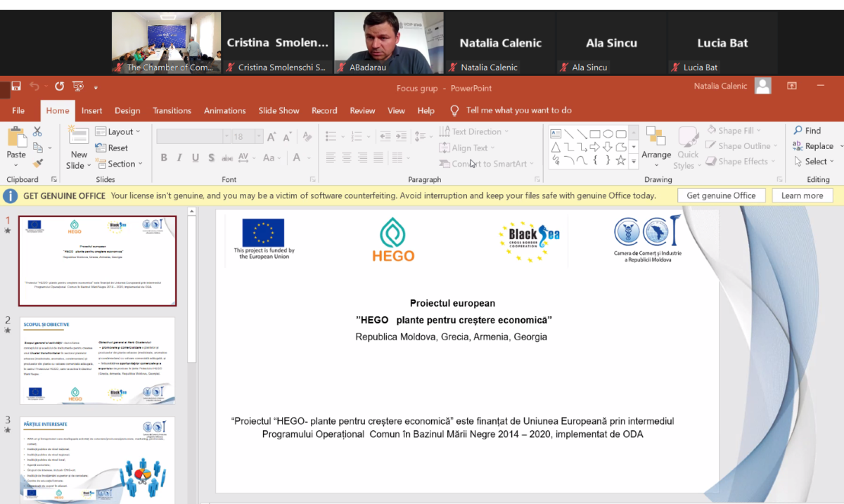844x504 pixels.
Task: Toggle Underline formatting
Action: tap(195, 158)
